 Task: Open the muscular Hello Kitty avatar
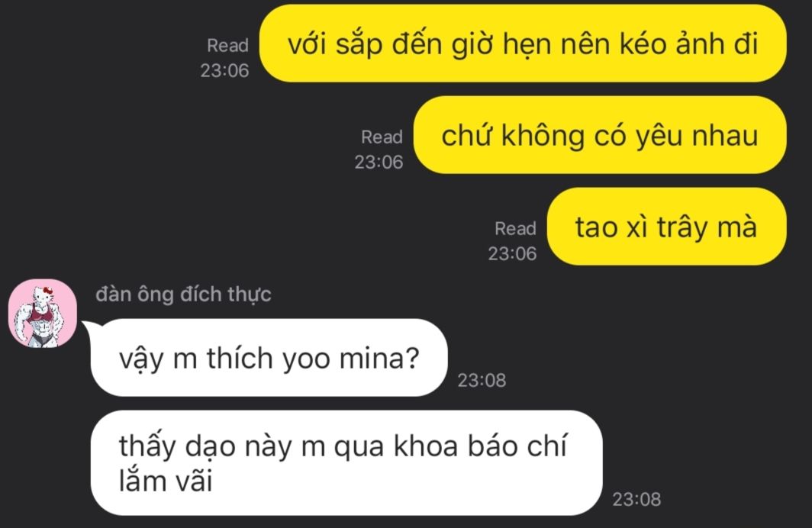tap(43, 313)
